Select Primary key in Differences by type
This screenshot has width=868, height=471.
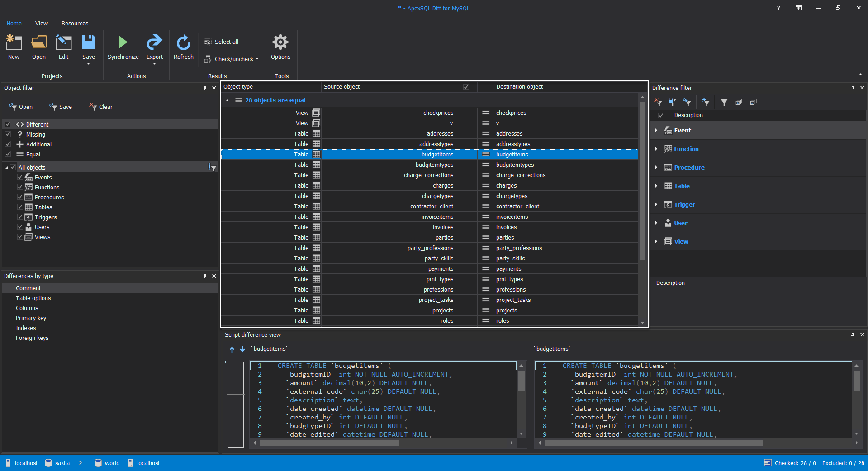[110, 318]
